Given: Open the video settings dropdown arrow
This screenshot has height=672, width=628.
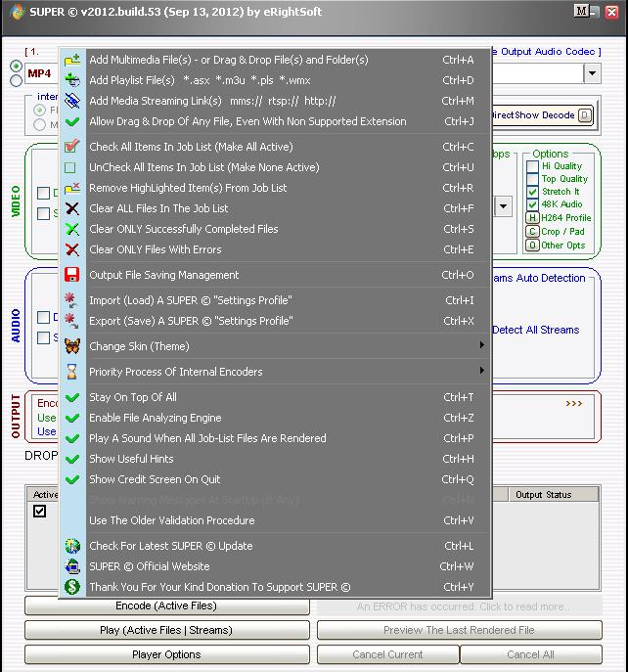Looking at the screenshot, I should pos(503,206).
